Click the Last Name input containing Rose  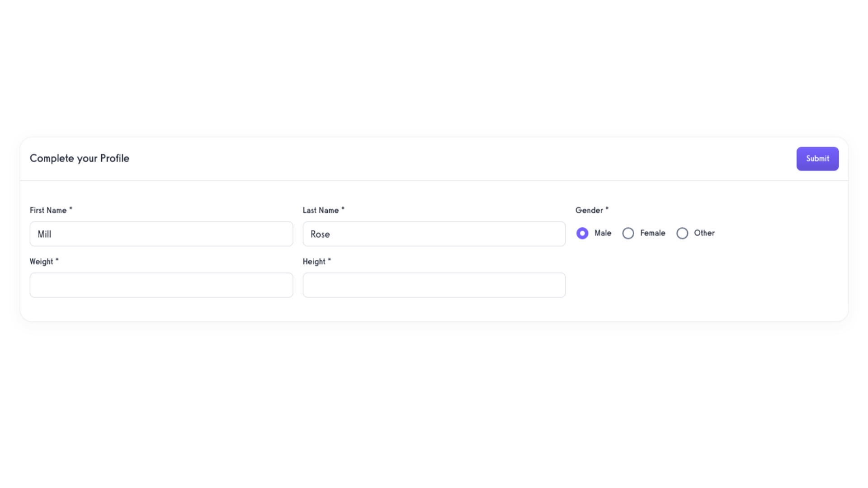pos(434,234)
